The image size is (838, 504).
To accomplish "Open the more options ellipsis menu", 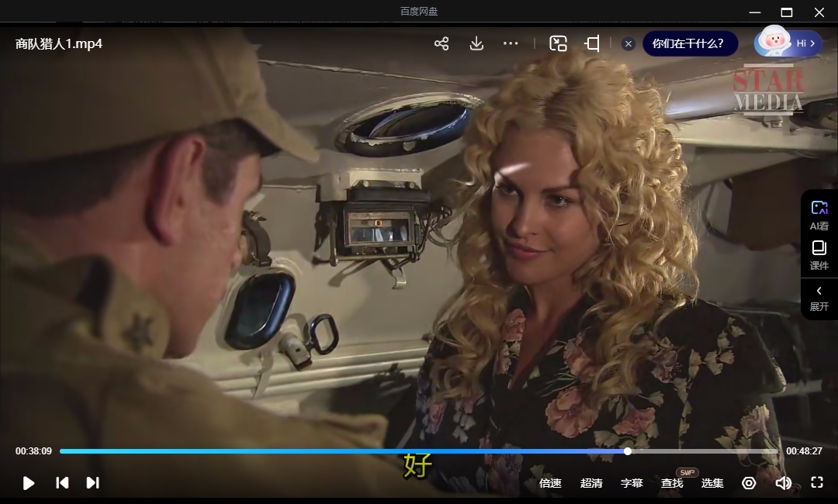I will 511,43.
